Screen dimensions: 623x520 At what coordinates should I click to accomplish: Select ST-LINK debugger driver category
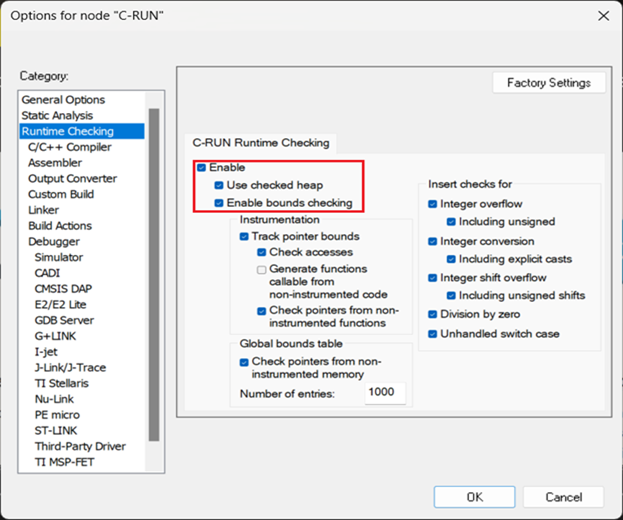pos(57,430)
